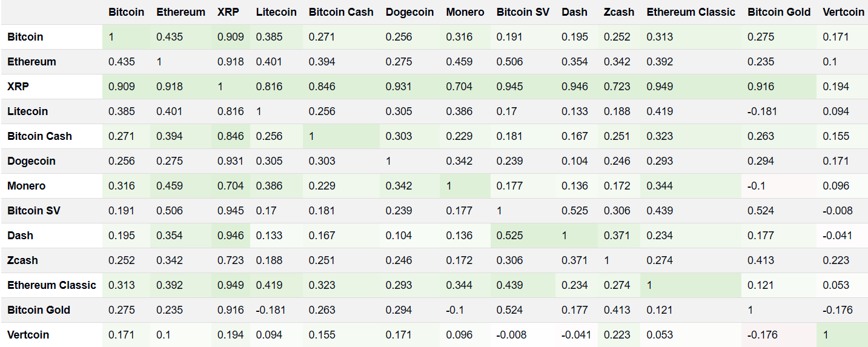Click the 0.949 cell in XRP row
Screen dimensions: 868x347
point(660,87)
